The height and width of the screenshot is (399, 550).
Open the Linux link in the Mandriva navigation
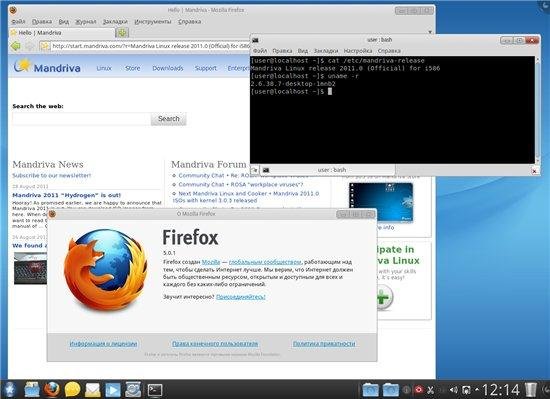(104, 68)
